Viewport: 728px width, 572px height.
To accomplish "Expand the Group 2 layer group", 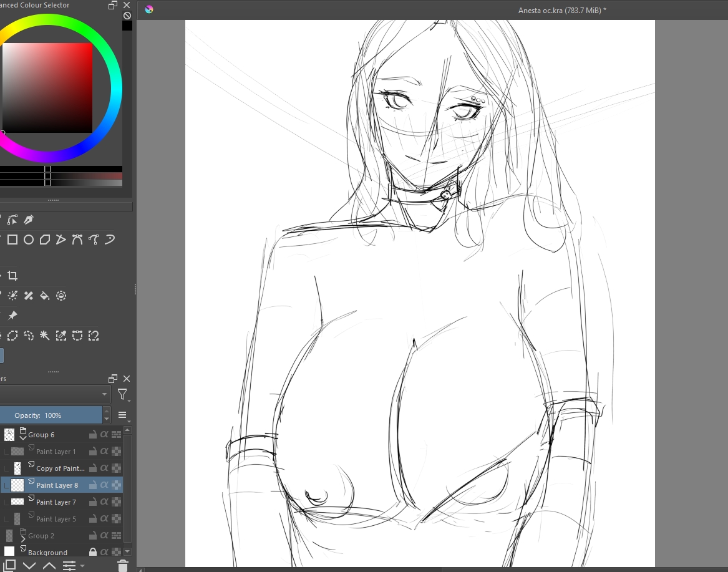I will pyautogui.click(x=23, y=538).
